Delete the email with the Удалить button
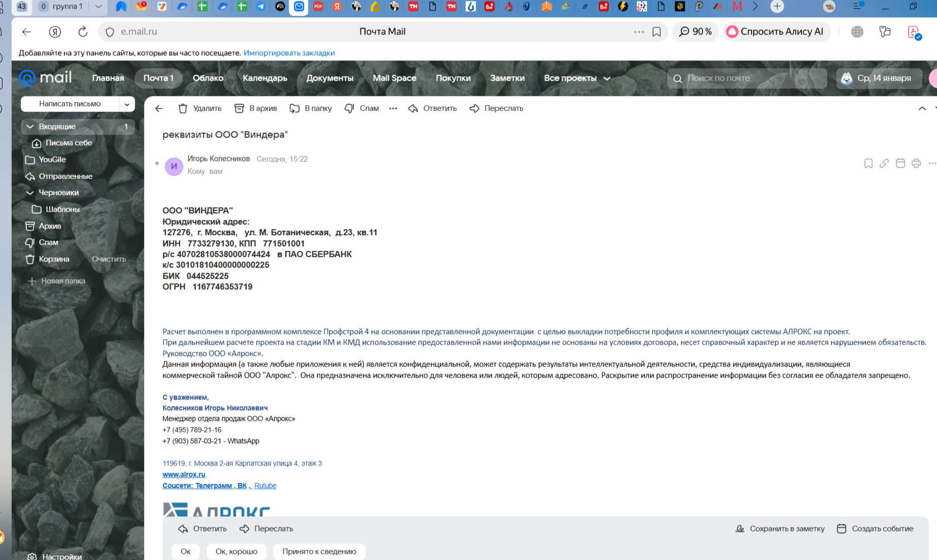Viewport: 937px width, 560px height. point(200,108)
